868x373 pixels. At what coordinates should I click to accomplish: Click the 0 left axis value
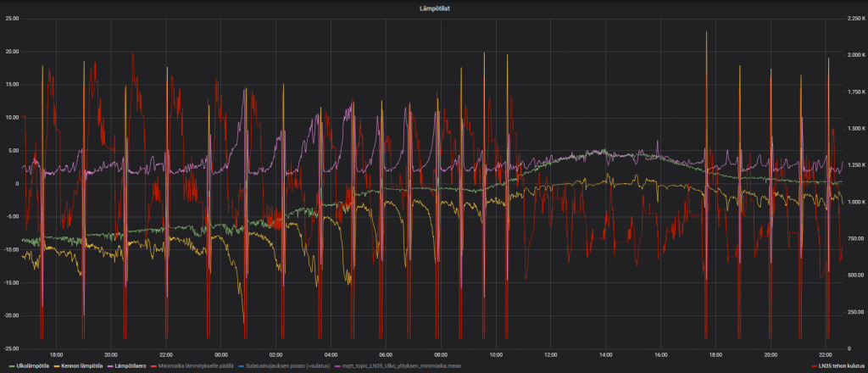point(17,184)
